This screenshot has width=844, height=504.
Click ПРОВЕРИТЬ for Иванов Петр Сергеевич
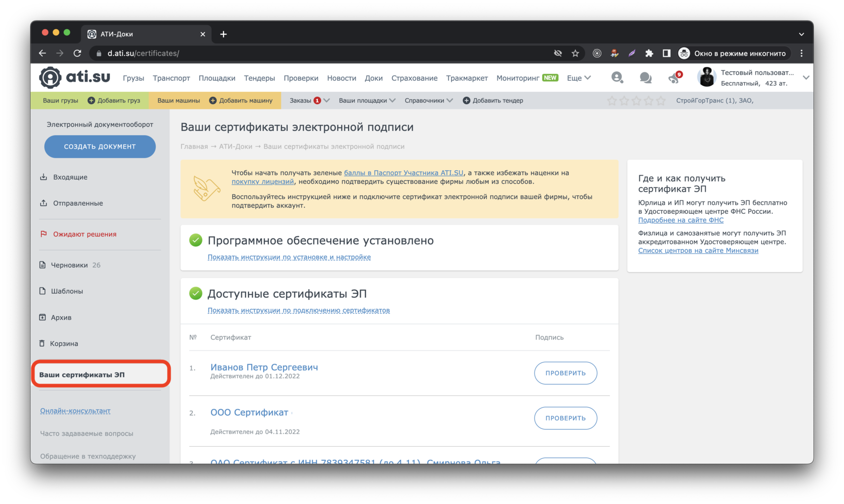pos(566,373)
